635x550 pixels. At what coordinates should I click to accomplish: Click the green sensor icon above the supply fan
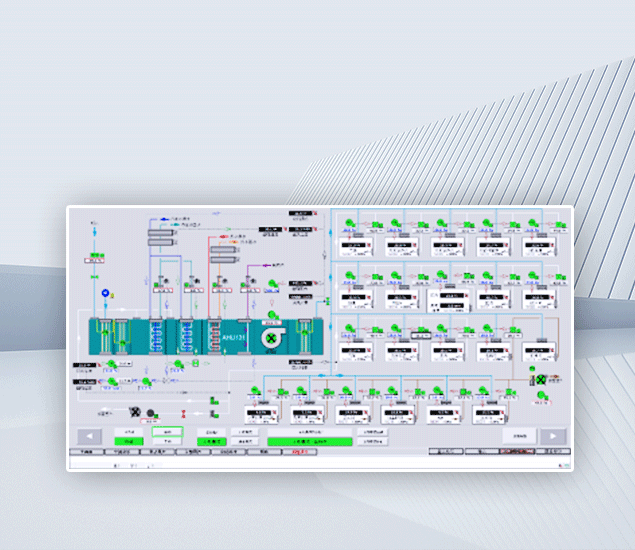273,315
